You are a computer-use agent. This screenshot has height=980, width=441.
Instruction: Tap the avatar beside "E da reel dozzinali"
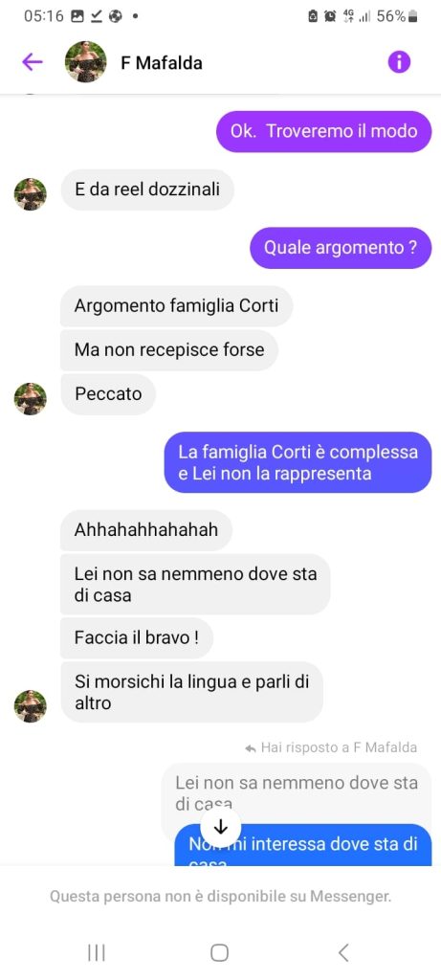[x=31, y=194]
